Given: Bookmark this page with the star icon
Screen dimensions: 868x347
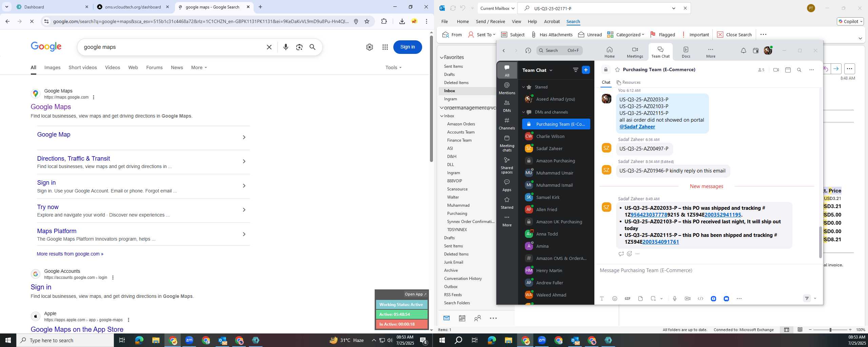Looking at the screenshot, I should (x=367, y=21).
